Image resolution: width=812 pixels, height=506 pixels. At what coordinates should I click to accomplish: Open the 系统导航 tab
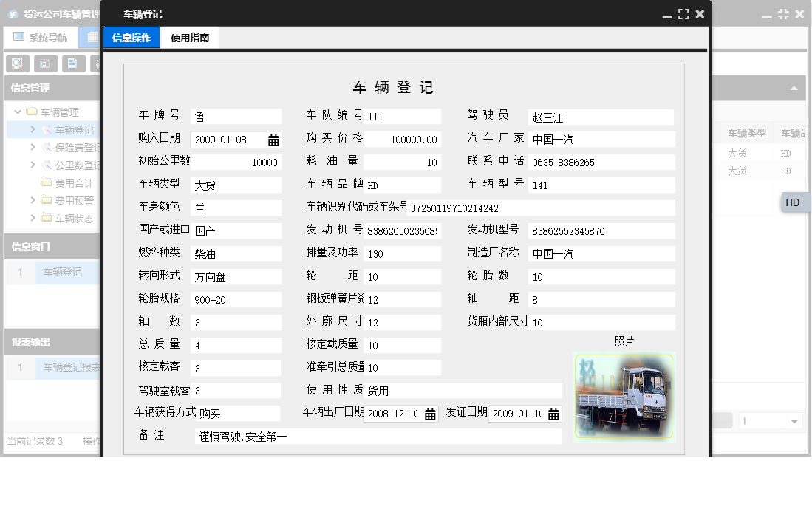pos(41,37)
